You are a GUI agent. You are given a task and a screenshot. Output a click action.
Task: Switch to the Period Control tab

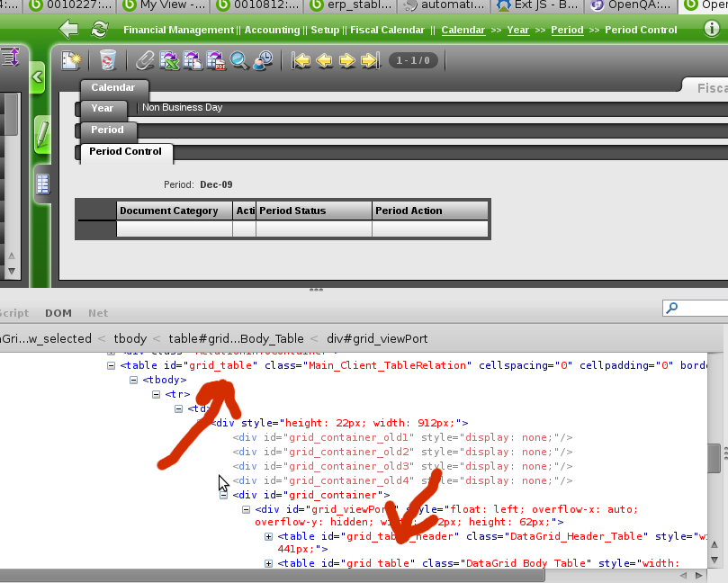coord(125,152)
